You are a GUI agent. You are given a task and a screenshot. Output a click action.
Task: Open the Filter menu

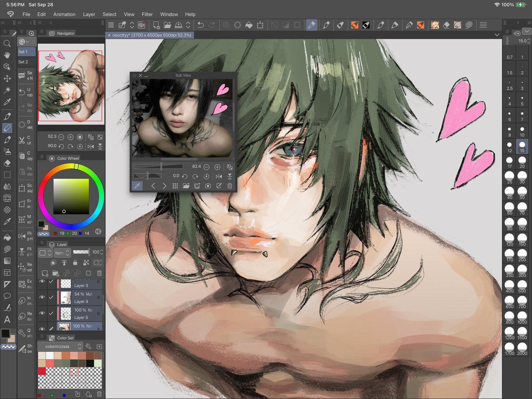click(x=147, y=14)
